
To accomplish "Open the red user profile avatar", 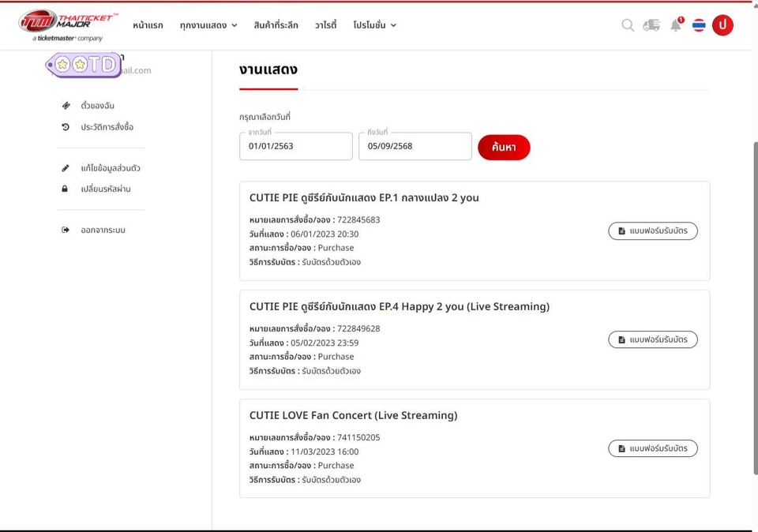I will tap(722, 25).
